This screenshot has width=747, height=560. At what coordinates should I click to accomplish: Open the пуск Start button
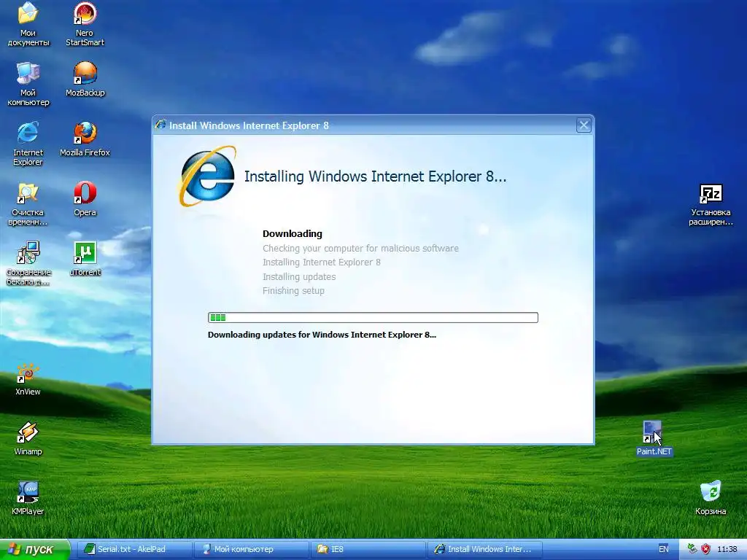34,549
